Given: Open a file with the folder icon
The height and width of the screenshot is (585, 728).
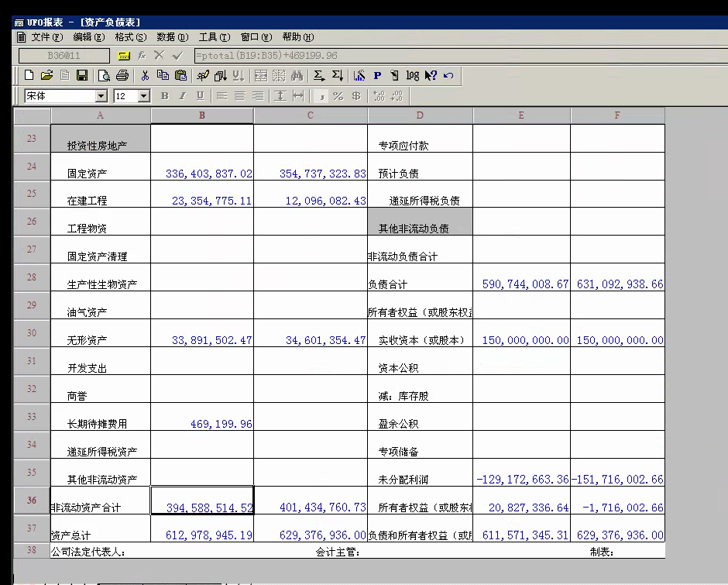Looking at the screenshot, I should pyautogui.click(x=46, y=75).
